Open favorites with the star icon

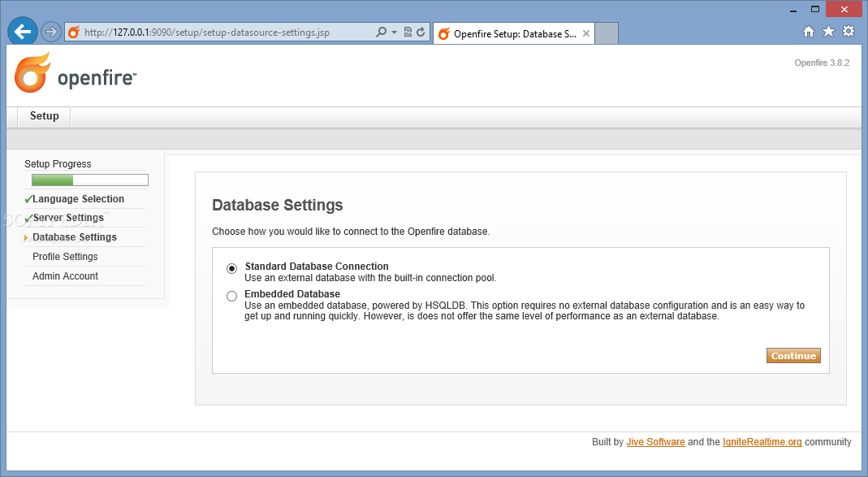coord(828,32)
